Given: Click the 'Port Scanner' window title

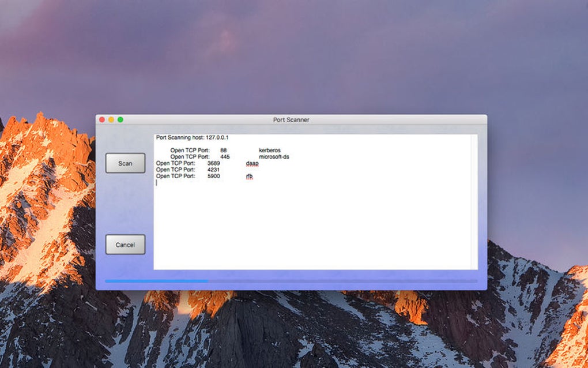Looking at the screenshot, I should [291, 119].
